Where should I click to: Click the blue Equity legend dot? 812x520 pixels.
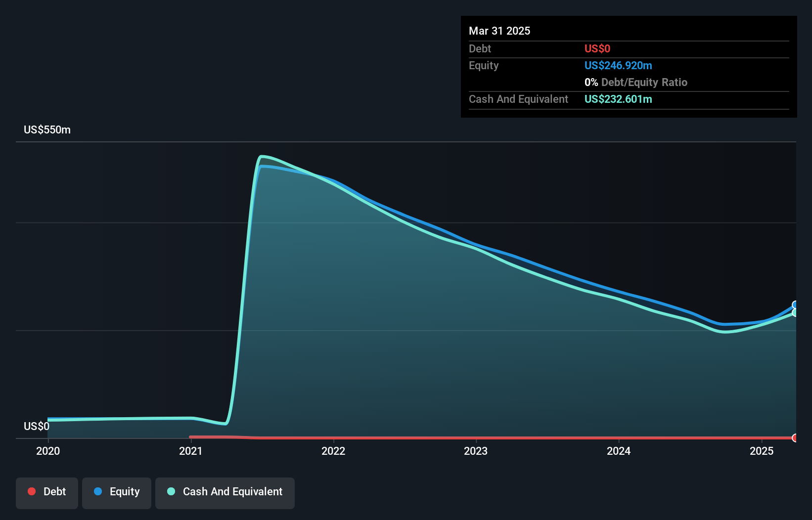pos(98,491)
